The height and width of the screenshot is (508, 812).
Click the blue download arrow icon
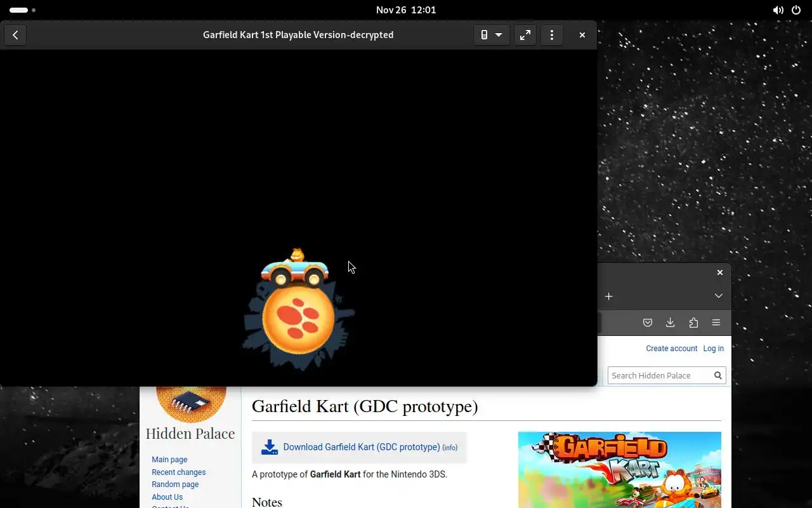tap(269, 447)
